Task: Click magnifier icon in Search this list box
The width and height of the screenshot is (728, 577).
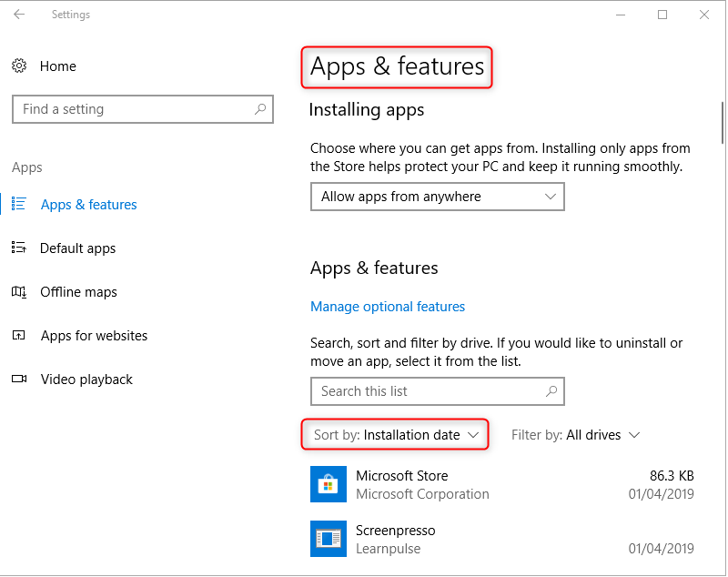Action: tap(551, 391)
